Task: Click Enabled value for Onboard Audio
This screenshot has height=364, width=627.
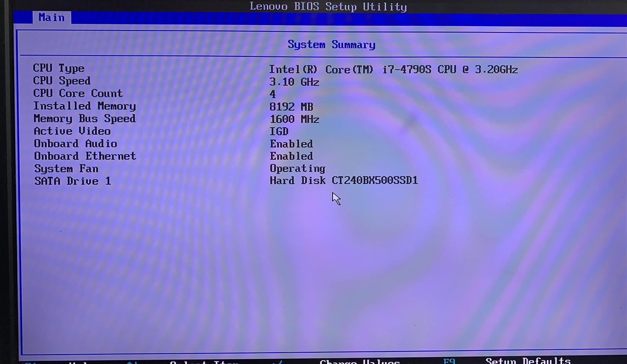Action: tap(291, 144)
